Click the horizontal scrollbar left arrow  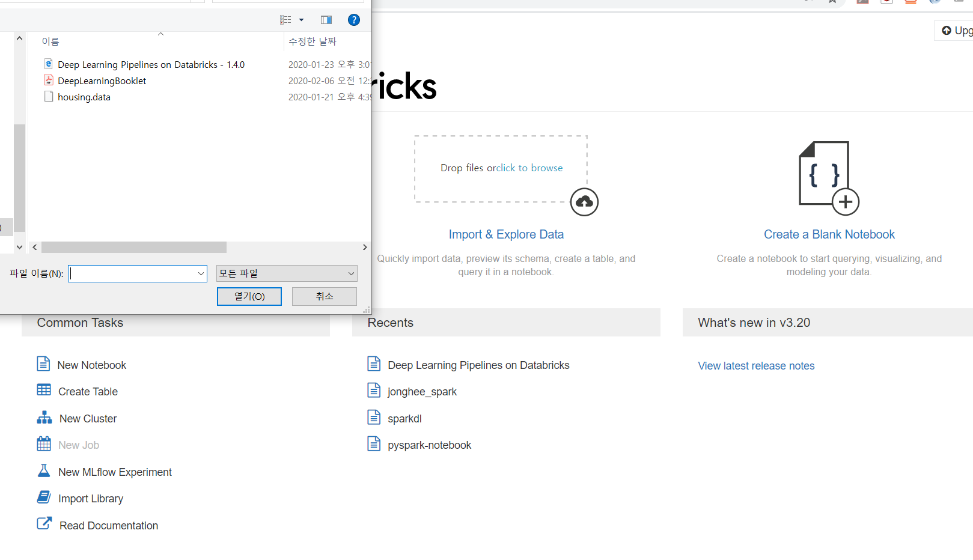click(x=35, y=247)
